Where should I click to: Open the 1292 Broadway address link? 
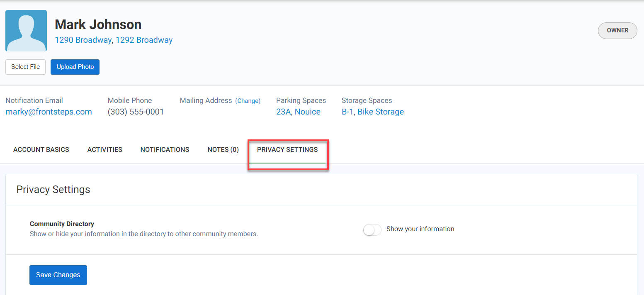[144, 40]
